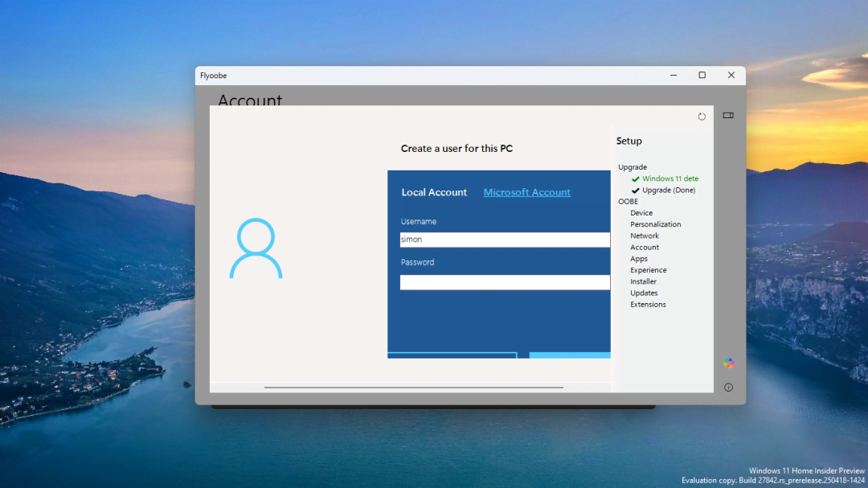Maximize the Flyoobe window
868x488 pixels.
tap(702, 76)
